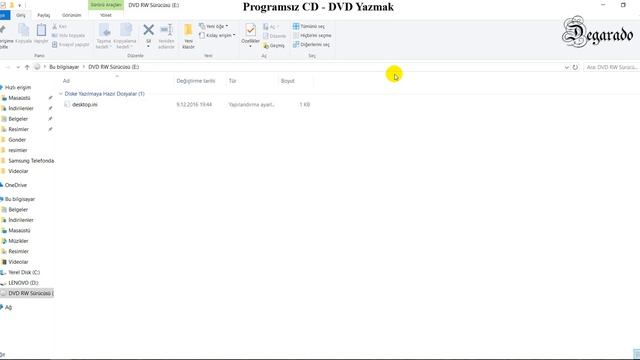Sort by the Değiştirme tarihi column header
Image resolution: width=640 pixels, height=360 pixels.
click(196, 81)
